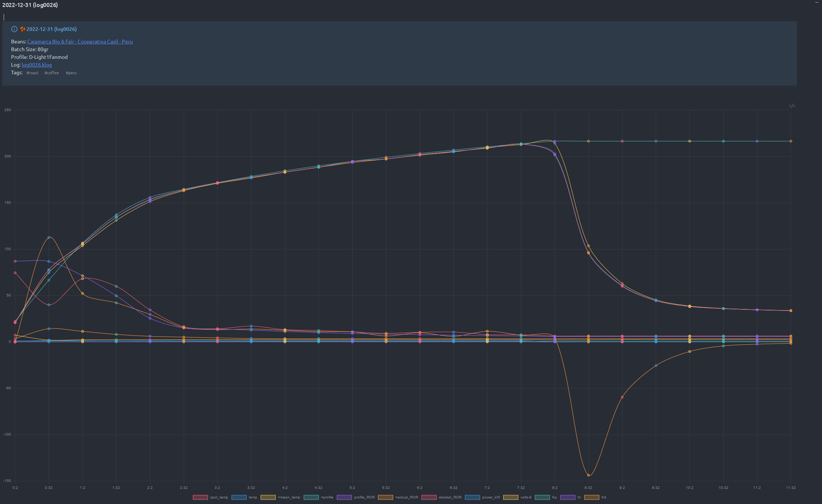Hide power_kW series in legend
The width and height of the screenshot is (822, 504).
[x=472, y=497]
